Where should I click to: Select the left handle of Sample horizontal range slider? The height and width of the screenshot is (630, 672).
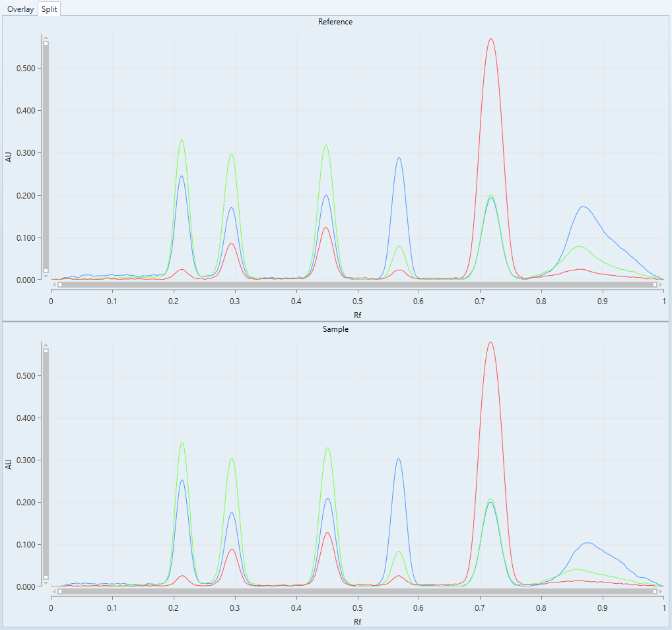pyautogui.click(x=60, y=592)
